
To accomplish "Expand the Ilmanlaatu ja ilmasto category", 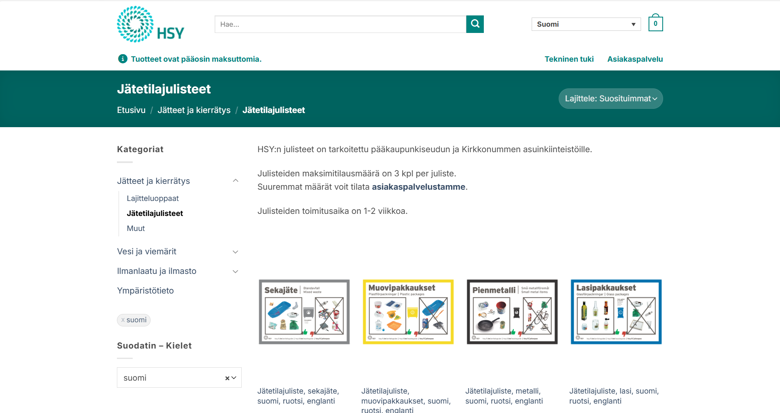I will pos(235,271).
